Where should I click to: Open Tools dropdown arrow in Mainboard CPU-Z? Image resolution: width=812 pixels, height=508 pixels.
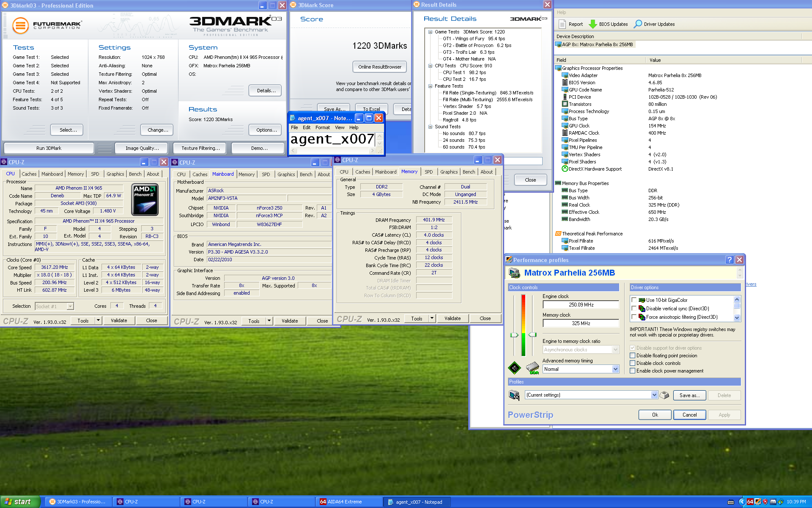[269, 321]
